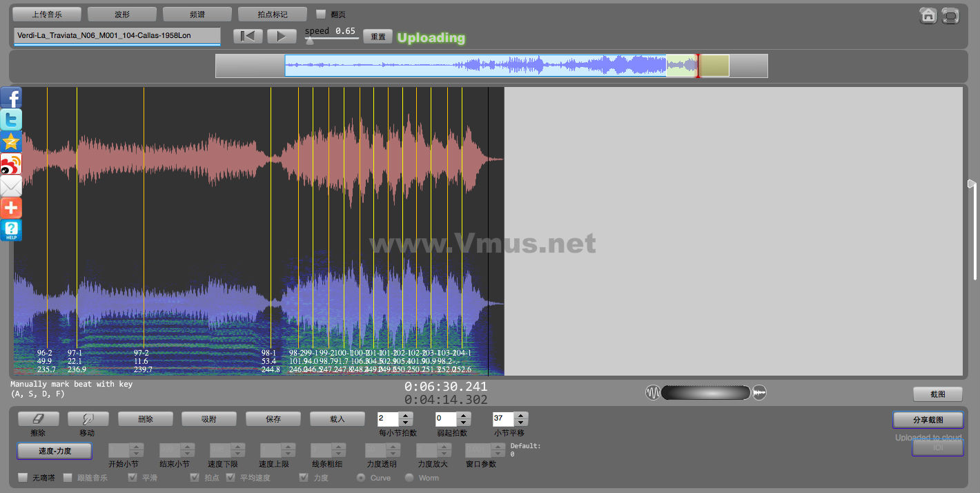980x493 pixels.
Task: Click the 力度放大 stepper arrows
Action: pos(444,450)
